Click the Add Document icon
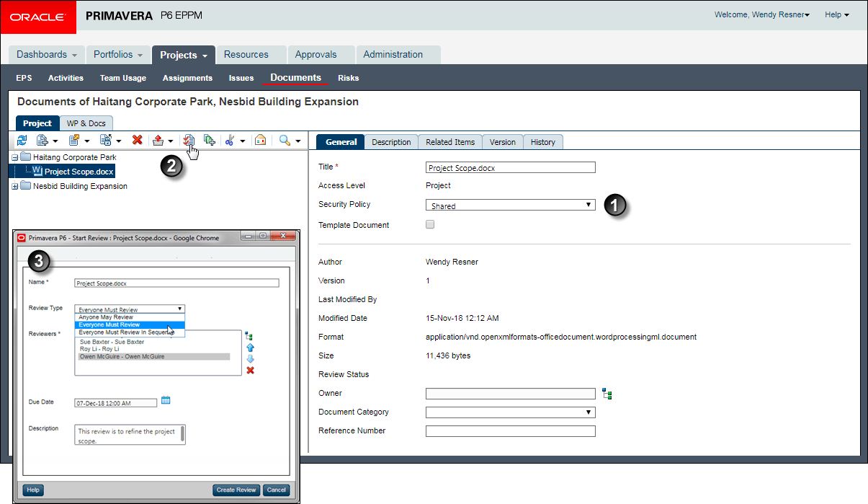868x504 pixels. (x=42, y=141)
